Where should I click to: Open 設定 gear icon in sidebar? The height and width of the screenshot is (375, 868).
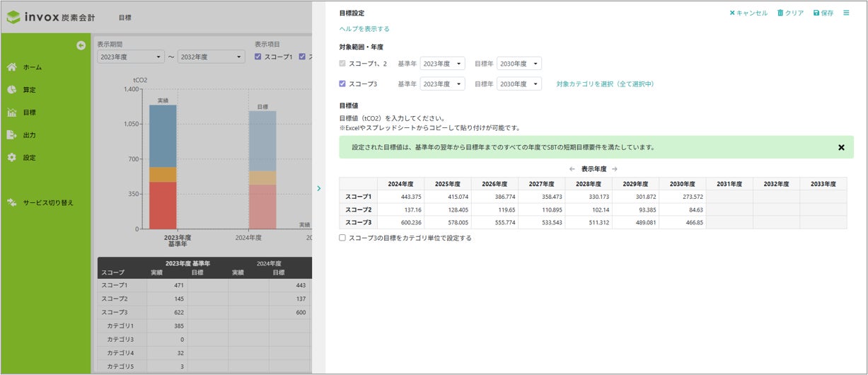(12, 158)
